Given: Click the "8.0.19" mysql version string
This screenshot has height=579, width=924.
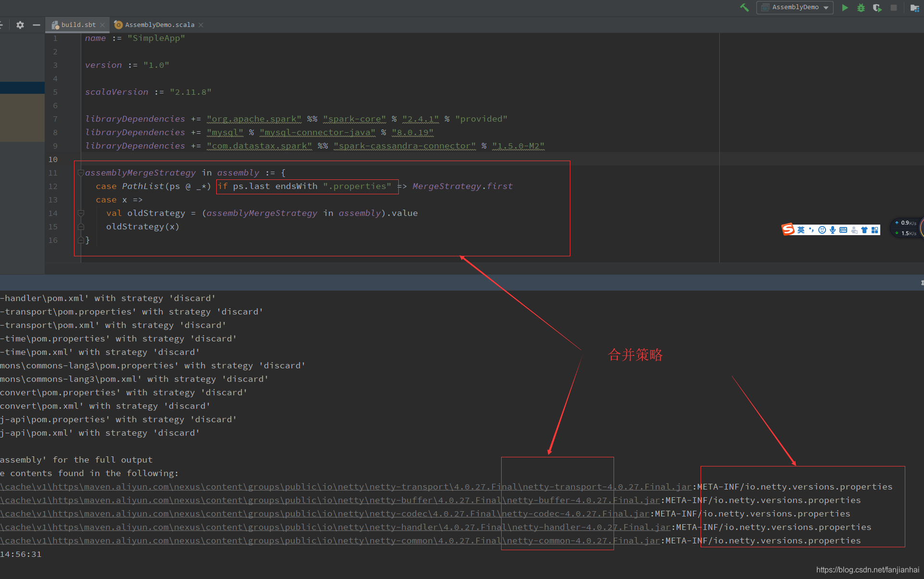Looking at the screenshot, I should coord(413,132).
